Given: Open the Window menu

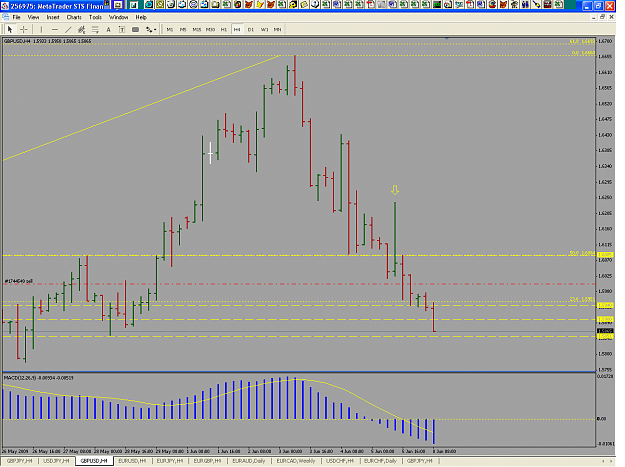Looking at the screenshot, I should (x=118, y=17).
